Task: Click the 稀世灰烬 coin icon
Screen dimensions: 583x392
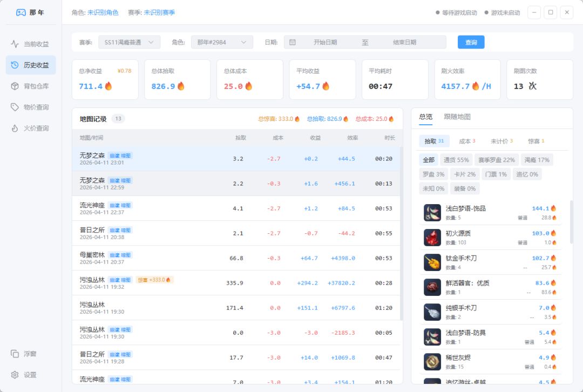Action: point(432,362)
